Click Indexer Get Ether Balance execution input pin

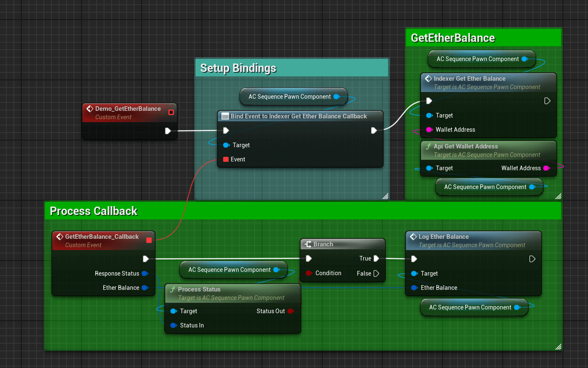coord(429,101)
